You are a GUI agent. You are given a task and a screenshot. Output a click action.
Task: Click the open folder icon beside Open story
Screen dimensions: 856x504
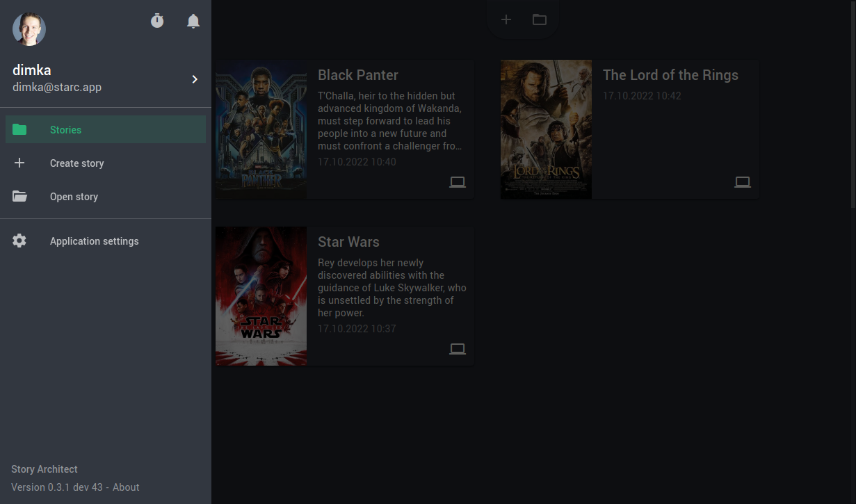pyautogui.click(x=19, y=197)
